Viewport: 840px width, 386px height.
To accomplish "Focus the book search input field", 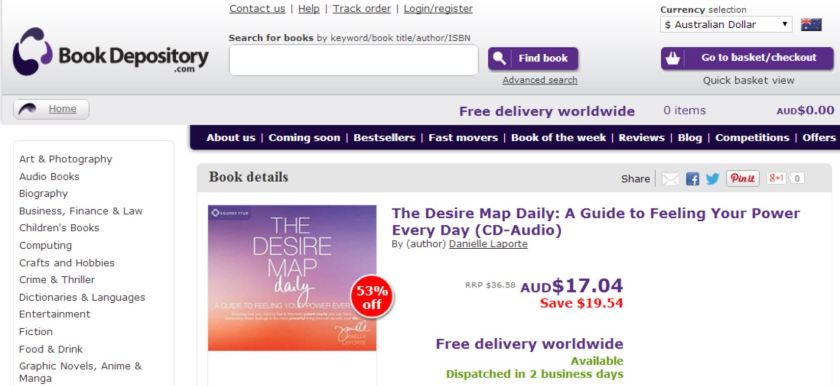I will 354,60.
